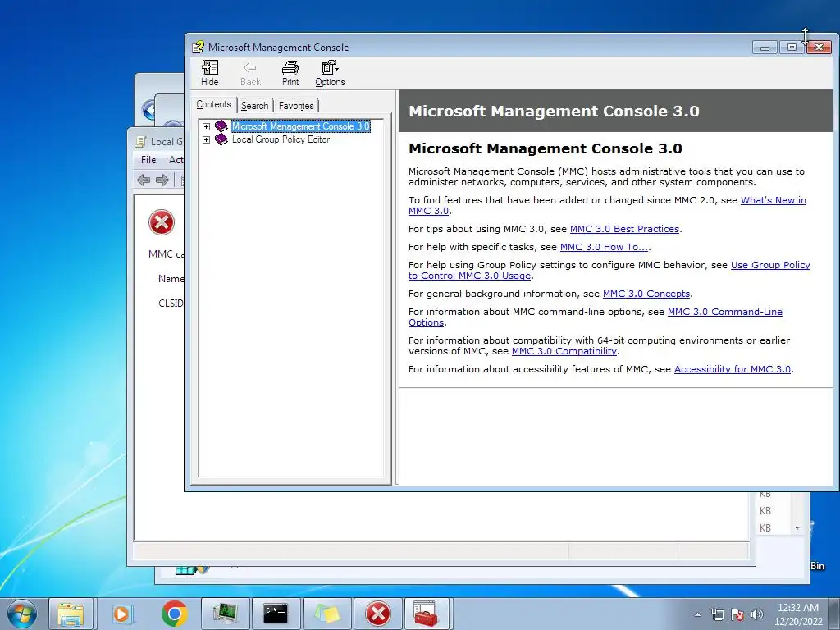Switch to the Favorites tab
The image size is (840, 630).
click(296, 106)
